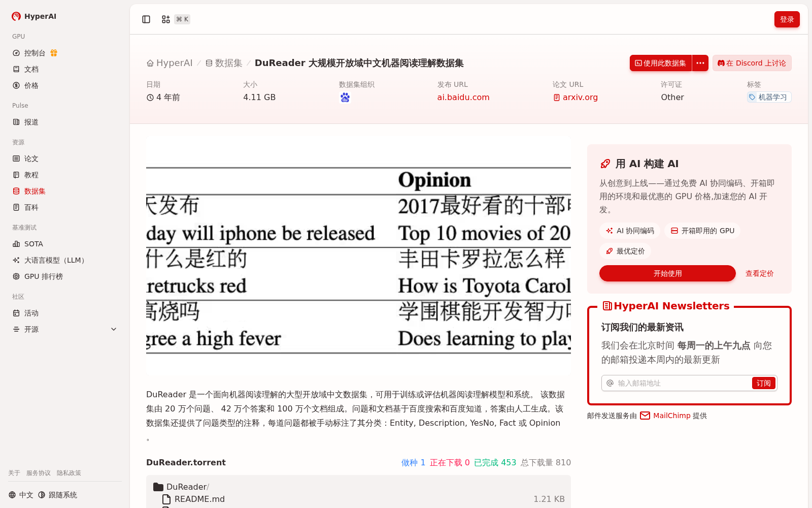Click the ⌘ K shortcut badge
Screen dimensions: 812x508
pos(182,19)
